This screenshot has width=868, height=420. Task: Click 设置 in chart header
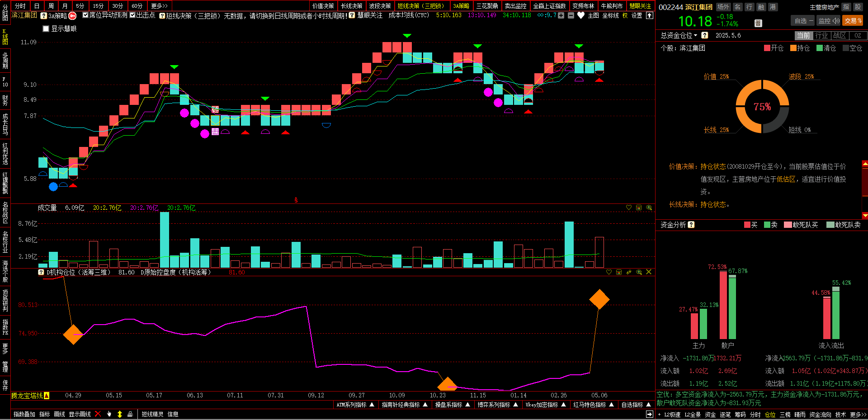pyautogui.click(x=637, y=15)
